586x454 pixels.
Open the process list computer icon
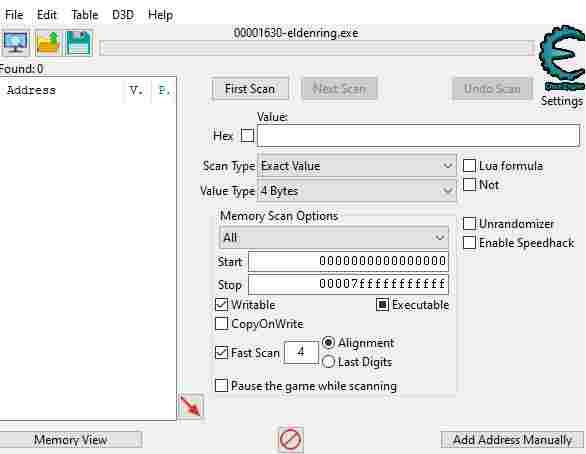pos(15,43)
